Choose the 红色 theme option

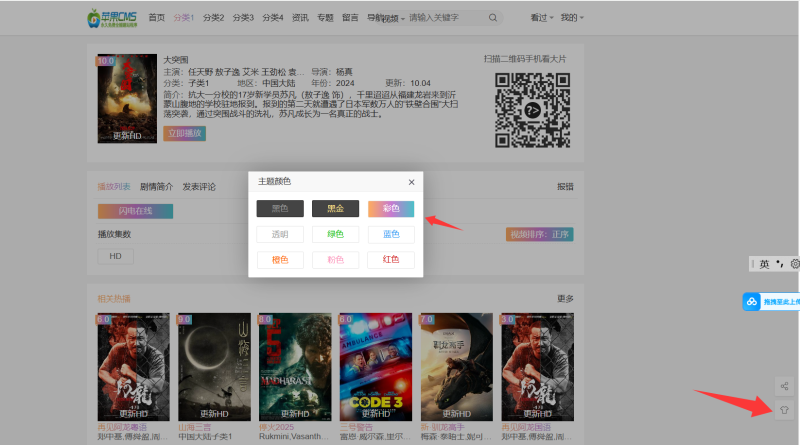click(x=391, y=260)
